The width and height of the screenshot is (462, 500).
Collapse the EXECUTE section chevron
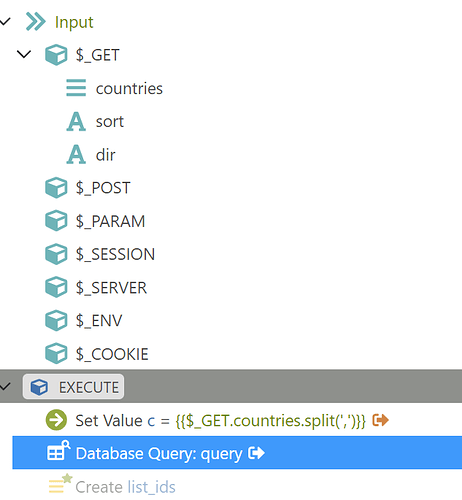pos(5,387)
